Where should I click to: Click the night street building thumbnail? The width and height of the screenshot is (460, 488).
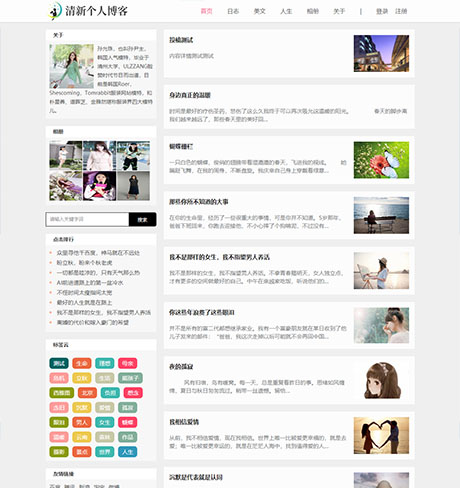pyautogui.click(x=381, y=53)
